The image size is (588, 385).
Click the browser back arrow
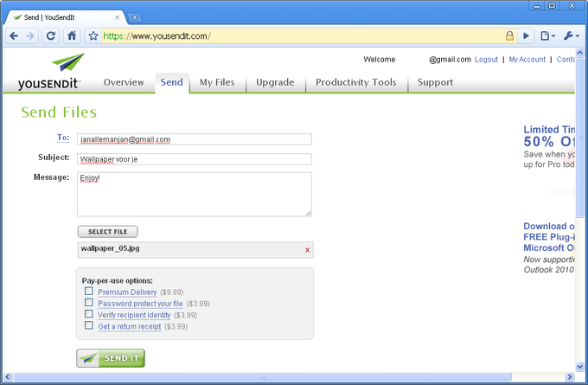[14, 36]
